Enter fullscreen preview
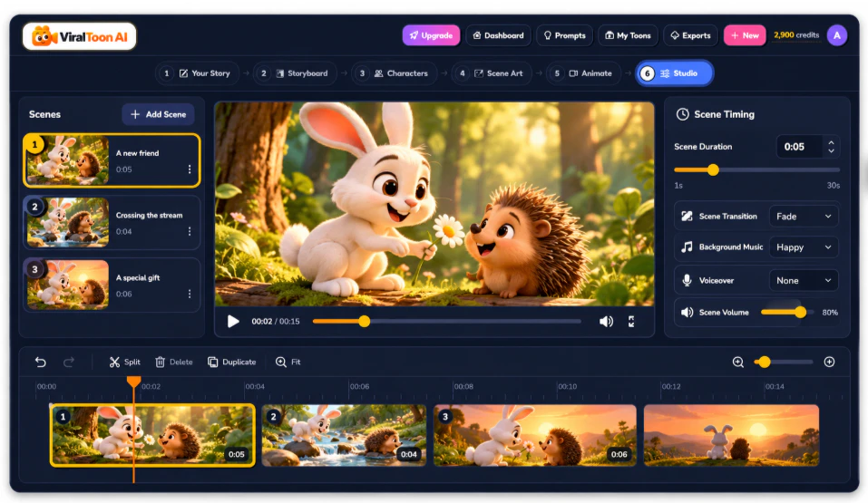The image size is (868, 503). tap(631, 322)
